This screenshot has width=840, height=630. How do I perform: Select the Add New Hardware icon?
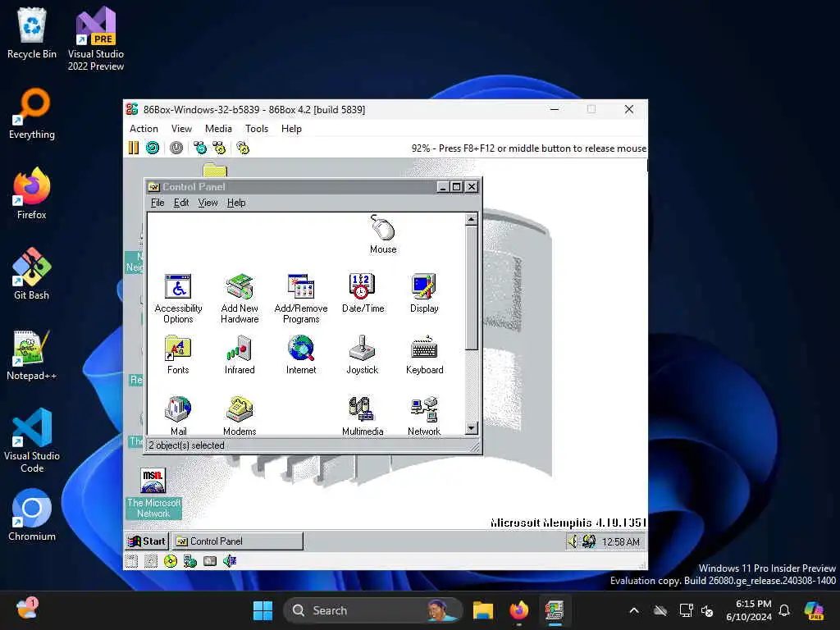pos(240,299)
